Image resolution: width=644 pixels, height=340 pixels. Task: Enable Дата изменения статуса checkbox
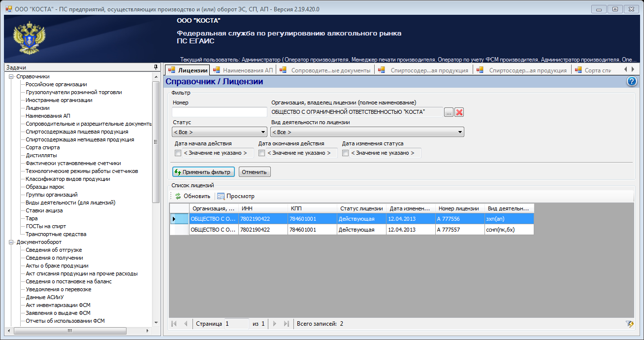[x=346, y=153]
